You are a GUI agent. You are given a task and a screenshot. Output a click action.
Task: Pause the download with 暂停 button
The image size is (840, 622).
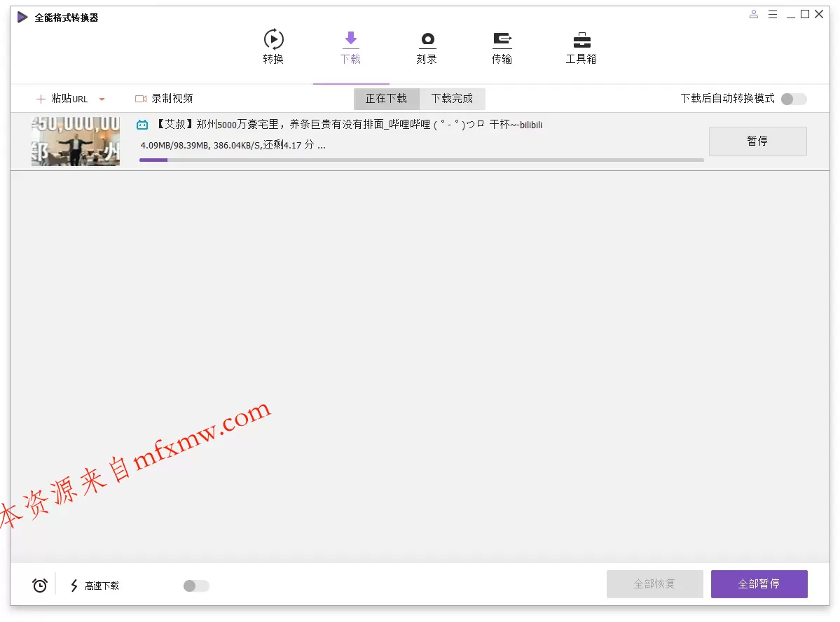tap(757, 141)
